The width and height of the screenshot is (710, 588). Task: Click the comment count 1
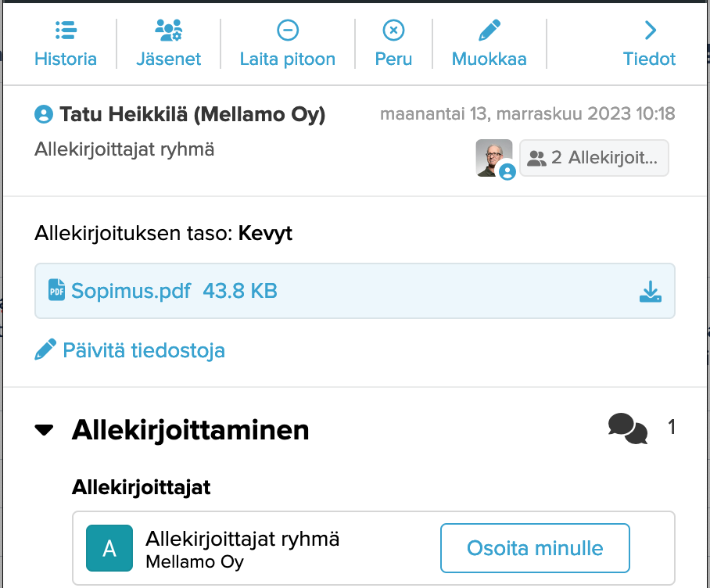point(672,427)
